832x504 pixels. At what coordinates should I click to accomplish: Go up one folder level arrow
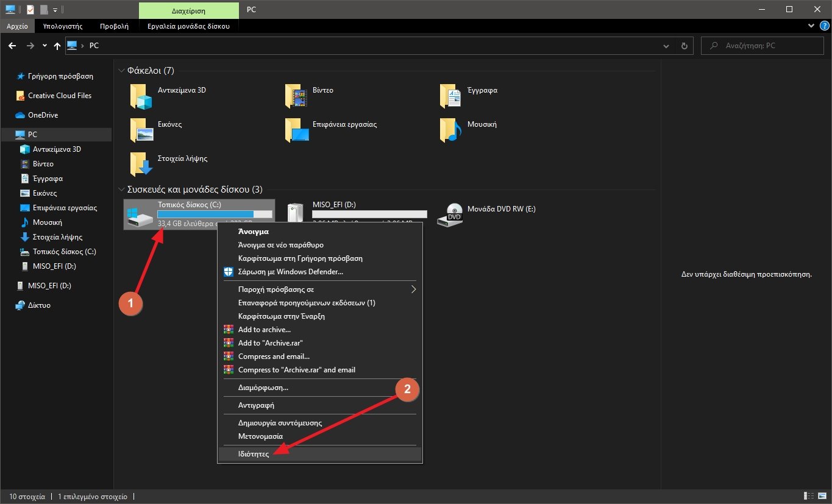coord(57,46)
